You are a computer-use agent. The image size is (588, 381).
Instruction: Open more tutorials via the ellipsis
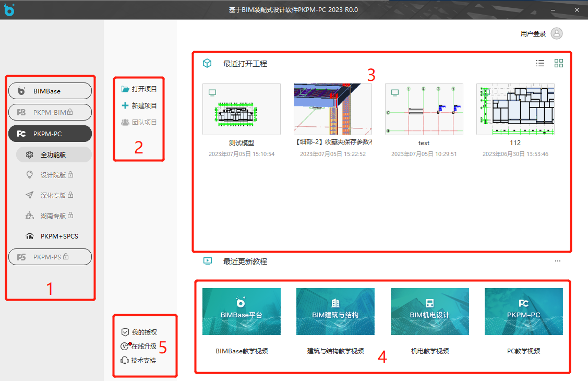[558, 261]
